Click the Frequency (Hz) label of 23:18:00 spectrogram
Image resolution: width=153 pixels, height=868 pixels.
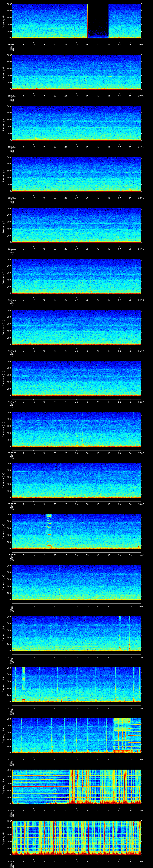pyautogui.click(x=4, y=21)
